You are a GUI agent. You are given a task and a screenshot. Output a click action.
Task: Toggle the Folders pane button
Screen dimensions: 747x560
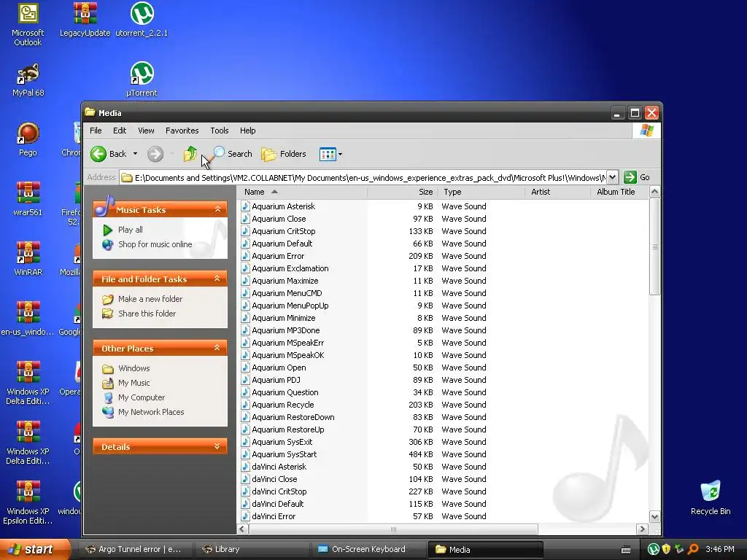click(x=284, y=154)
